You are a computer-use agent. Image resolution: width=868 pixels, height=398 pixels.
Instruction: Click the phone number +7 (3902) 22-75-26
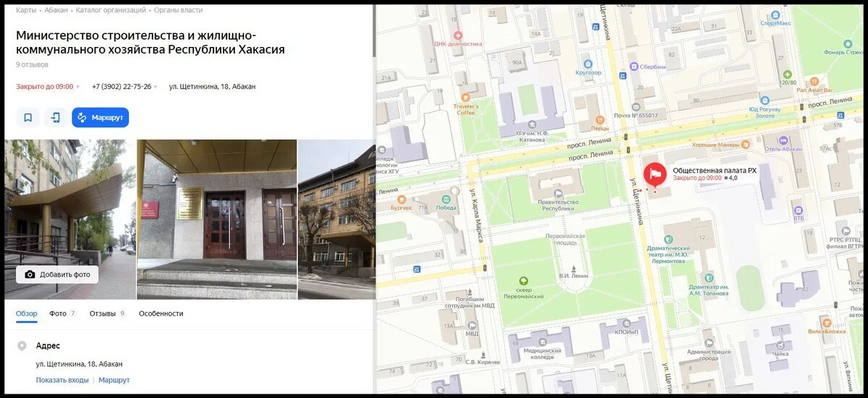click(122, 87)
